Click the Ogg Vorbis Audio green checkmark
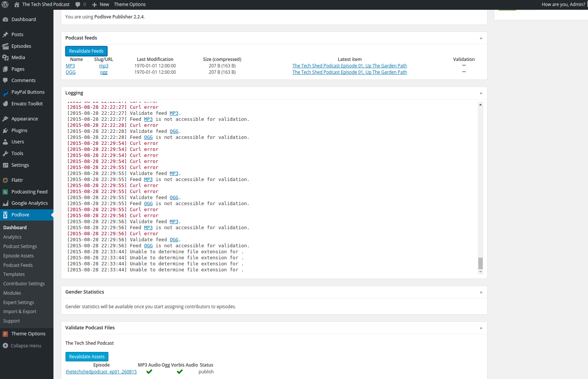The width and height of the screenshot is (588, 379). 180,372
